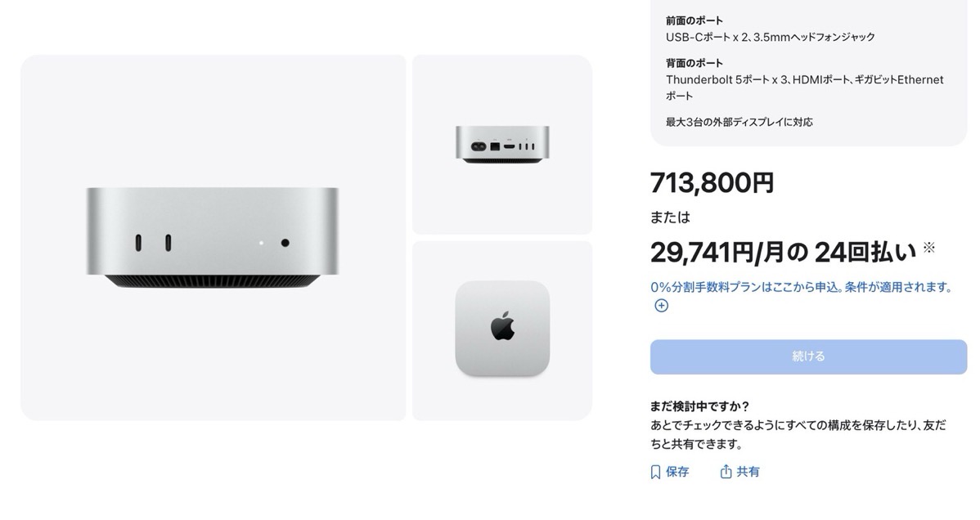Select the top-view Mac mini thumbnail

502,330
